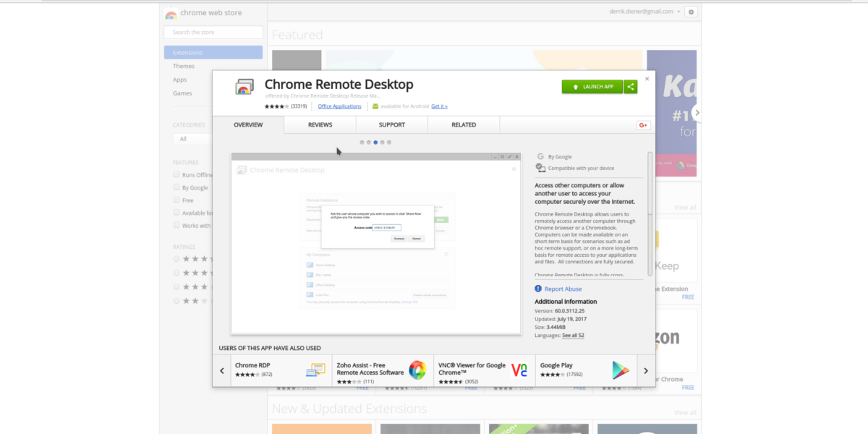
Task: Open the Office Applications category link
Action: (x=339, y=106)
